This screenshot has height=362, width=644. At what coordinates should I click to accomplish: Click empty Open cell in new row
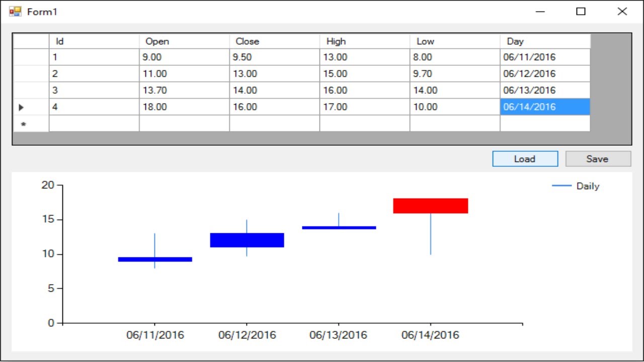click(184, 124)
